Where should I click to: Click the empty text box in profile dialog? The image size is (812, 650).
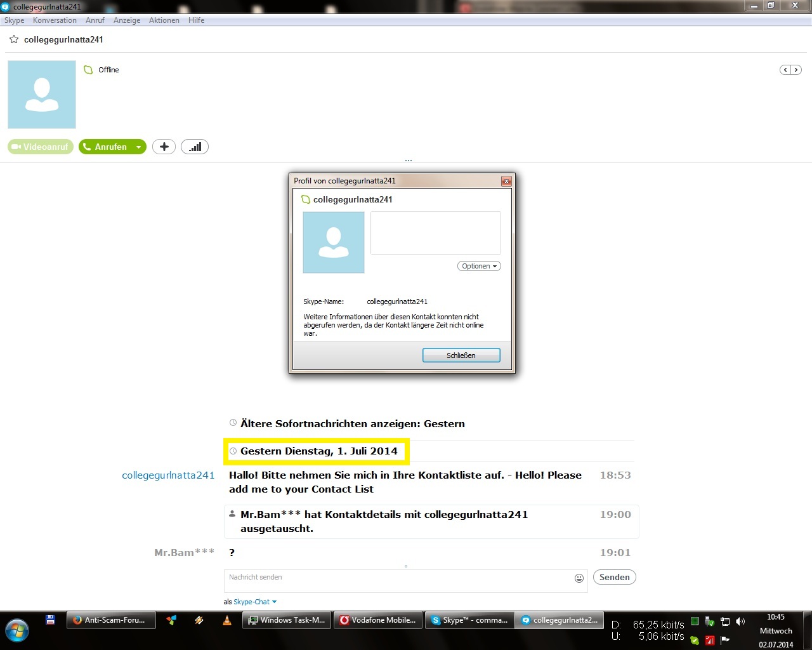(x=436, y=233)
